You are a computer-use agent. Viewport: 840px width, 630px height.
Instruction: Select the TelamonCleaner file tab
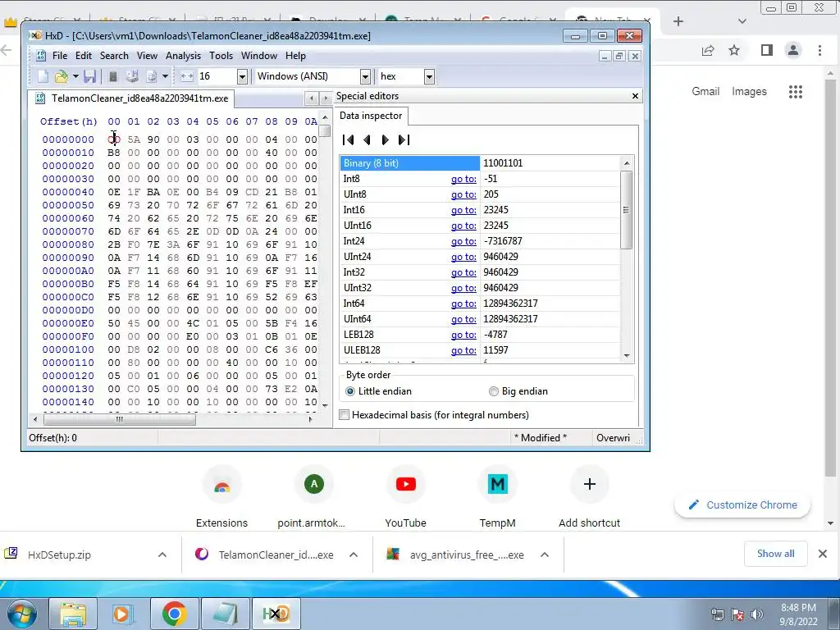point(132,98)
